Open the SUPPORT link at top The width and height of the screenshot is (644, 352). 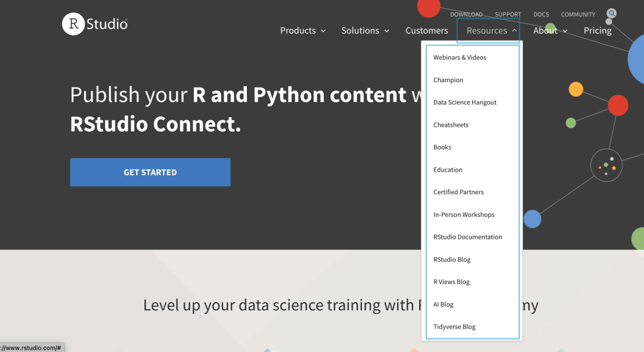(508, 14)
